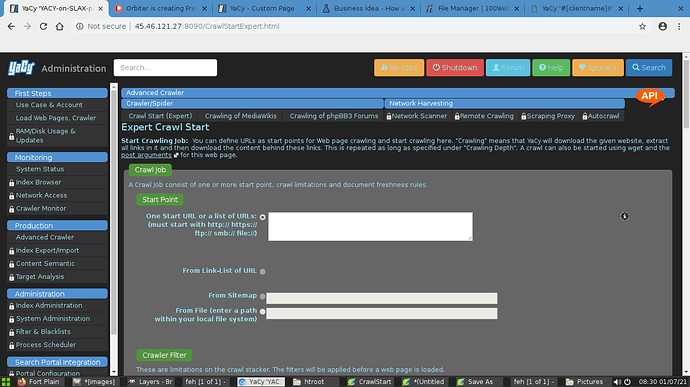This screenshot has width=690, height=387.
Task: Open Network Access in sidebar
Action: coord(41,195)
